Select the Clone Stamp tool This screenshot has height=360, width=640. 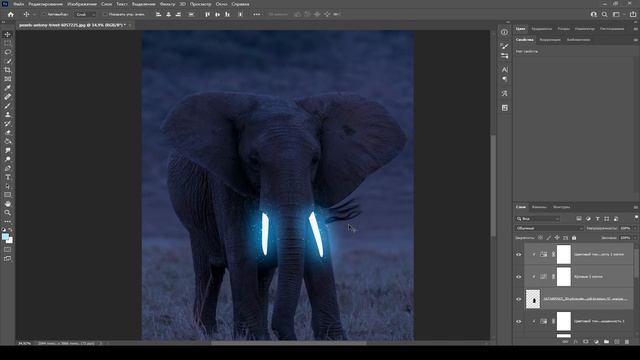pos(7,115)
